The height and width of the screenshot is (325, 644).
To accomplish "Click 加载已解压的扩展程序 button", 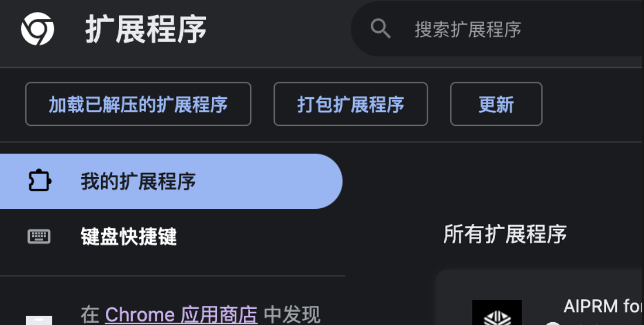I will pyautogui.click(x=138, y=104).
